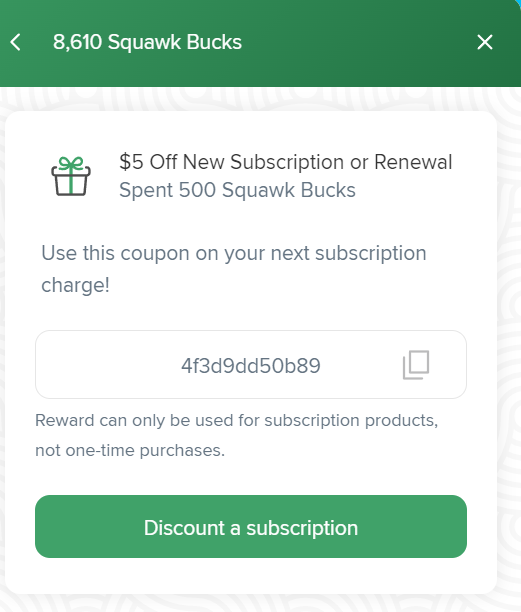Click the word 'Discount' on the green button
The image size is (521, 612).
click(184, 528)
